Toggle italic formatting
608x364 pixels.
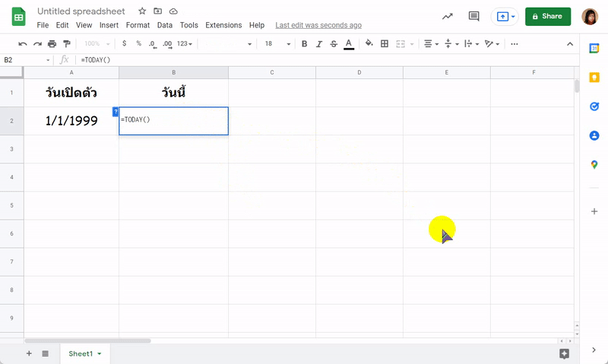coord(318,44)
